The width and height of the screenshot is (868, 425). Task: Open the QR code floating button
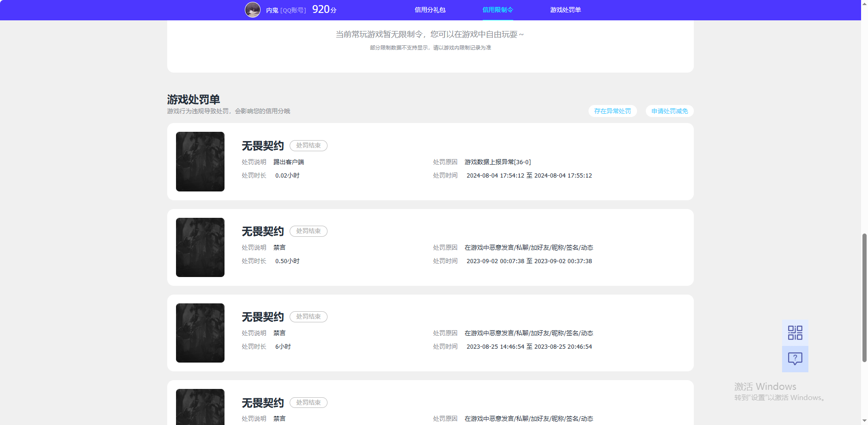click(x=795, y=333)
